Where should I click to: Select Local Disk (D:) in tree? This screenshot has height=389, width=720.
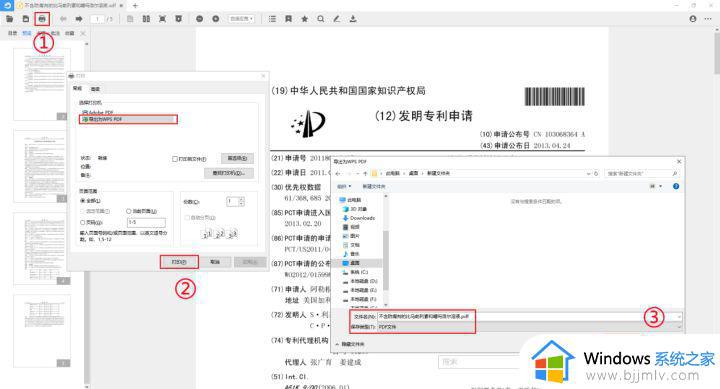tap(360, 281)
